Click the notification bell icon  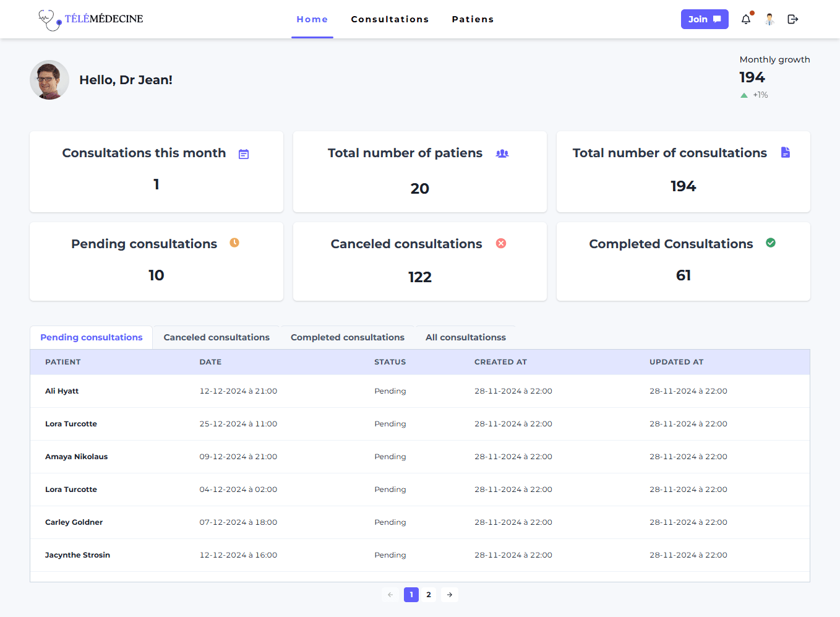746,19
